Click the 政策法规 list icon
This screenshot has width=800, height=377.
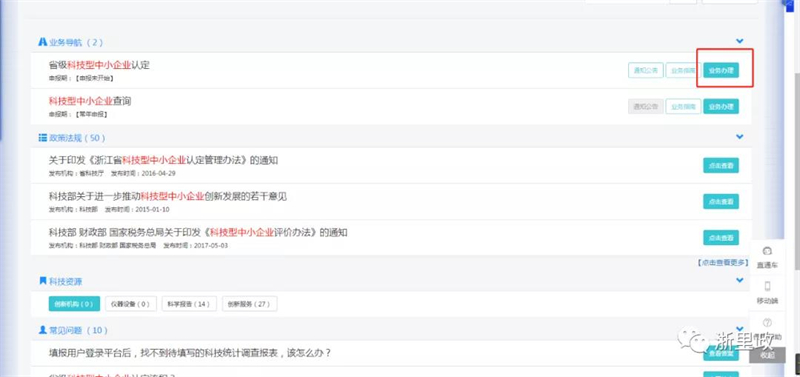pyautogui.click(x=42, y=138)
